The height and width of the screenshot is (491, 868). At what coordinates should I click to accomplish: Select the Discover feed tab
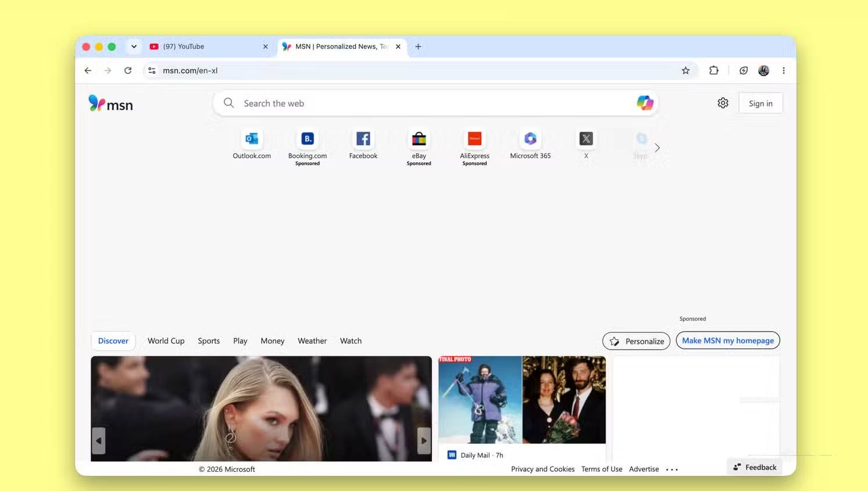tap(113, 341)
